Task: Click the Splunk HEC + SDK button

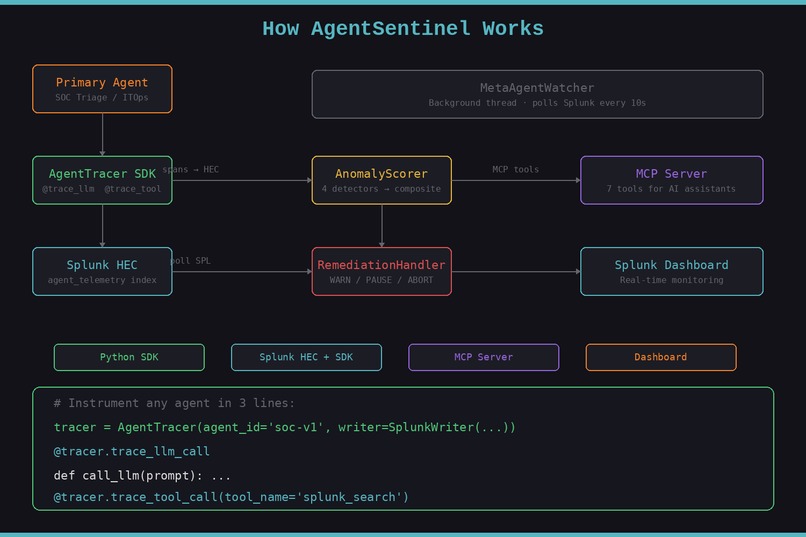Action: pos(306,357)
